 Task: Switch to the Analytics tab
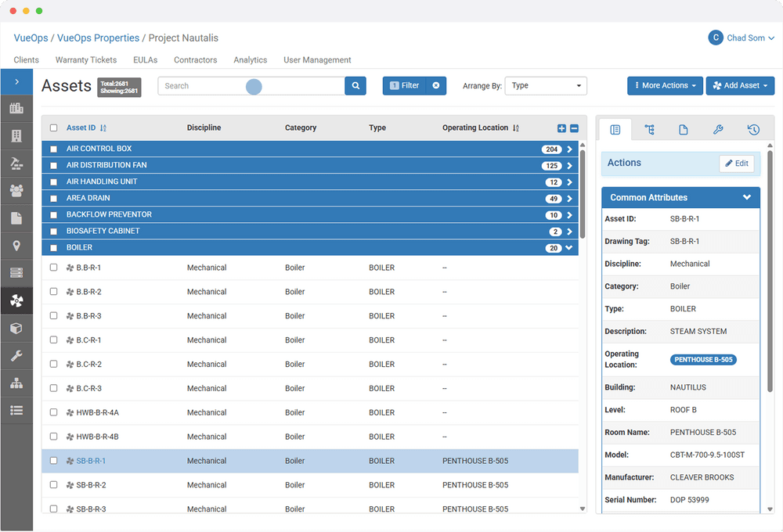[x=251, y=59]
